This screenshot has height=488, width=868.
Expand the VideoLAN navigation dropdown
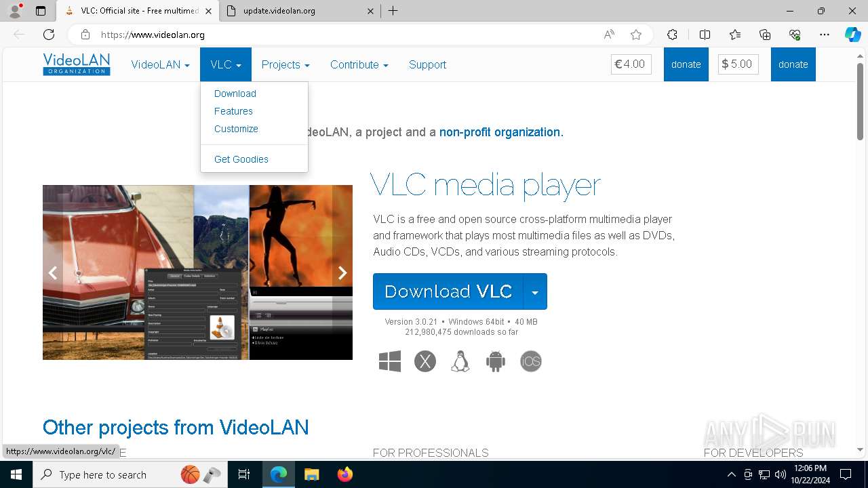[160, 64]
